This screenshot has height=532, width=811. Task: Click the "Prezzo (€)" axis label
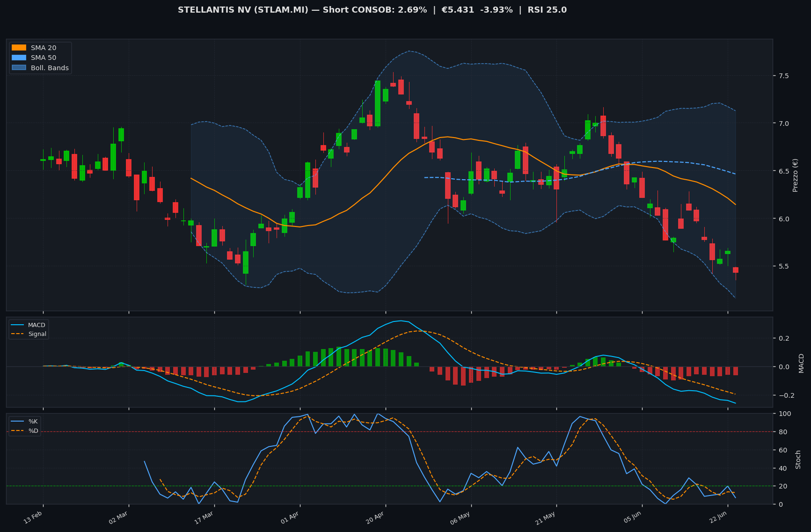click(x=795, y=175)
